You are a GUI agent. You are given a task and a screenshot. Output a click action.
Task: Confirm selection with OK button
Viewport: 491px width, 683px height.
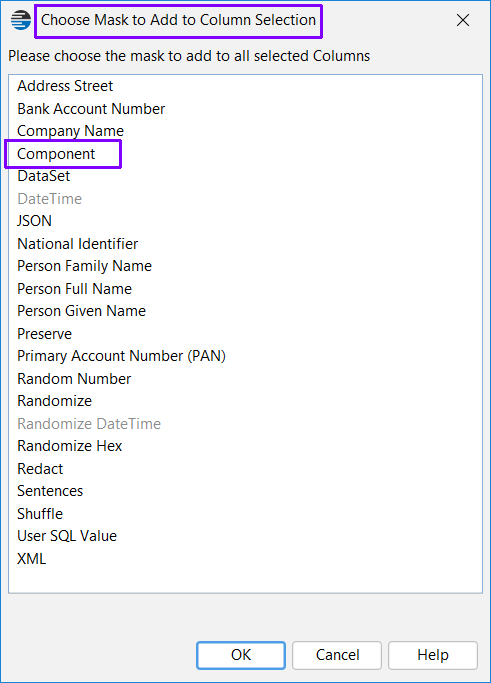[x=241, y=655]
